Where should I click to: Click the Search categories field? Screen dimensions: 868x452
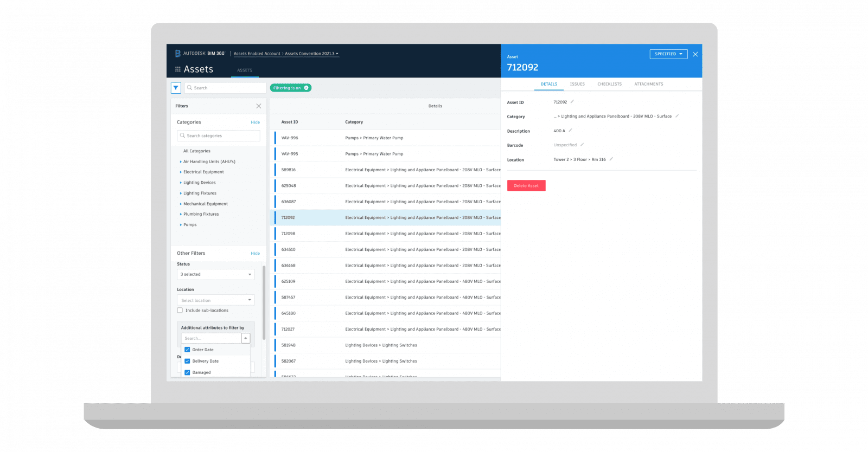[x=219, y=136]
